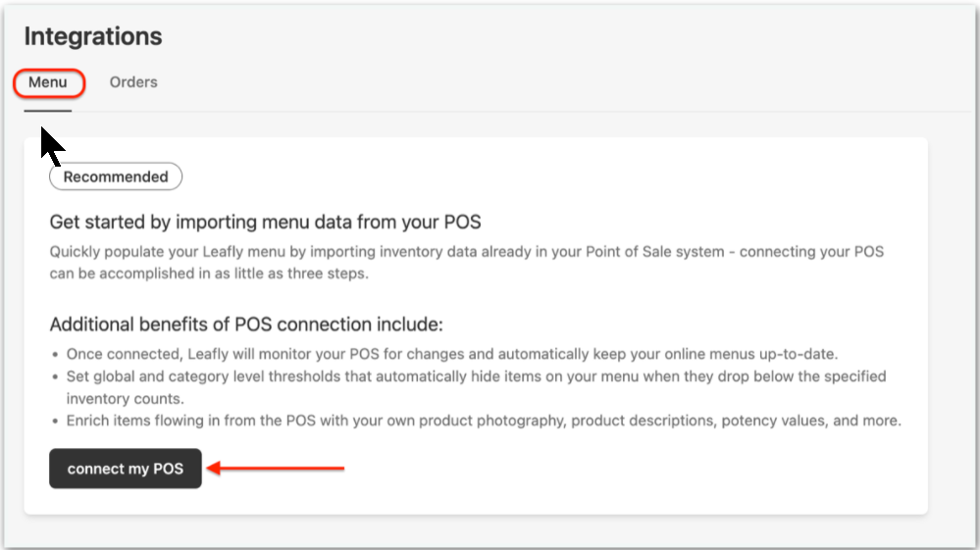Click the Recommended badge
The image size is (980, 550).
coord(116,177)
